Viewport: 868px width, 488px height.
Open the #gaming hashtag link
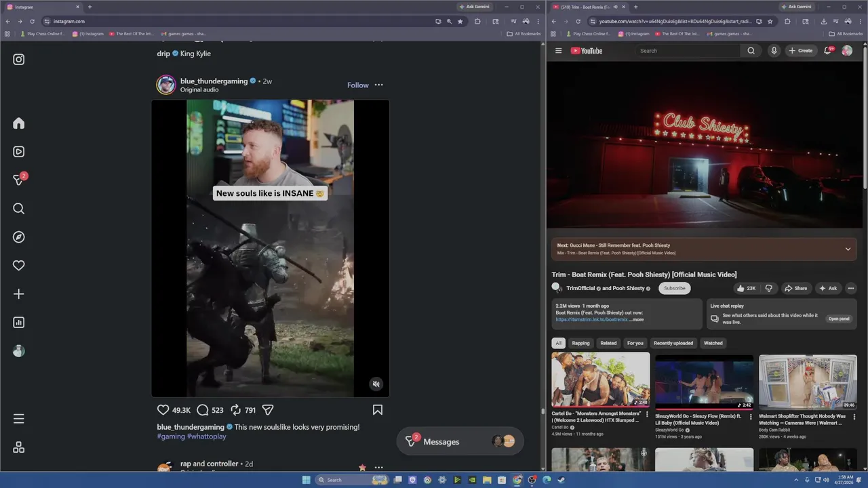(171, 436)
